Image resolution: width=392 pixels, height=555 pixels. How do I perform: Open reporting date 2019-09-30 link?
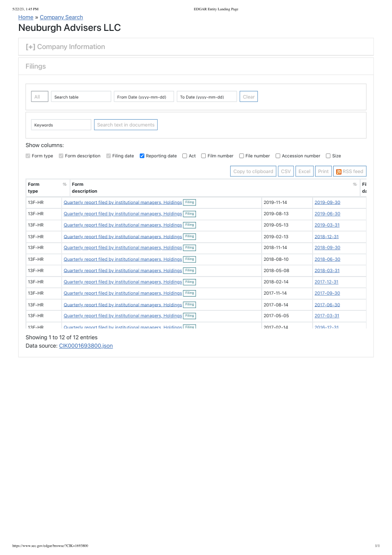pyautogui.click(x=327, y=202)
